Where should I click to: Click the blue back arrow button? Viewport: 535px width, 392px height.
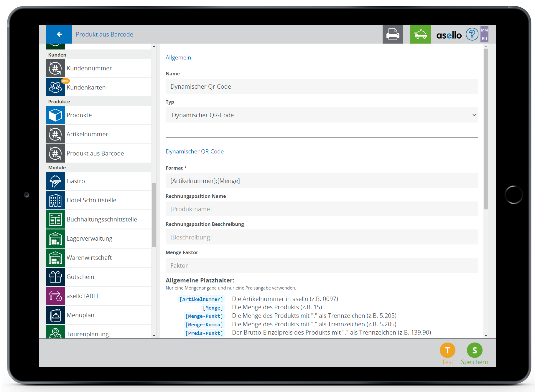pos(59,34)
